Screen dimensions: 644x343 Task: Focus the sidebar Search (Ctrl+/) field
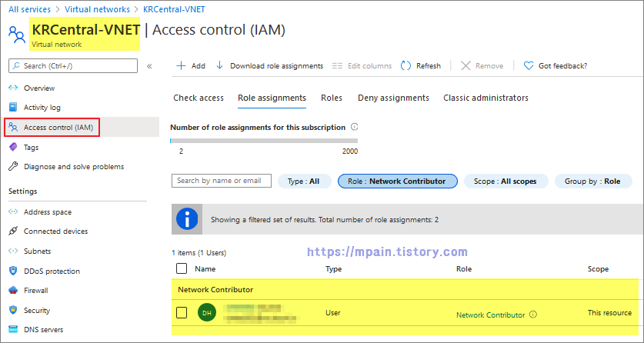coord(73,65)
